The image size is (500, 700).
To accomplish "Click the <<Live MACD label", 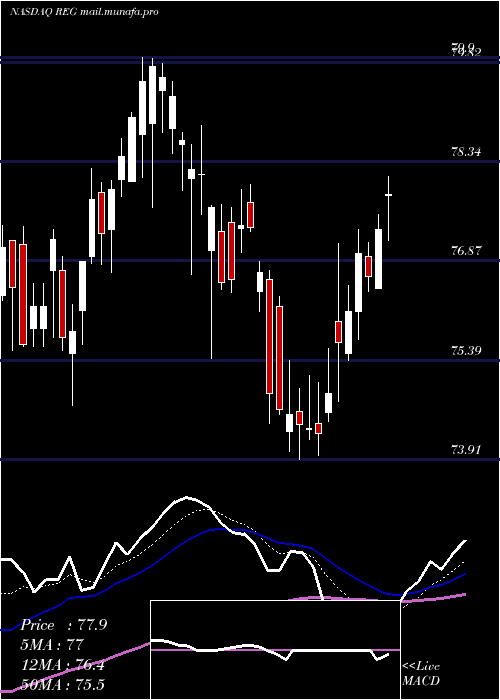I will [x=421, y=674].
